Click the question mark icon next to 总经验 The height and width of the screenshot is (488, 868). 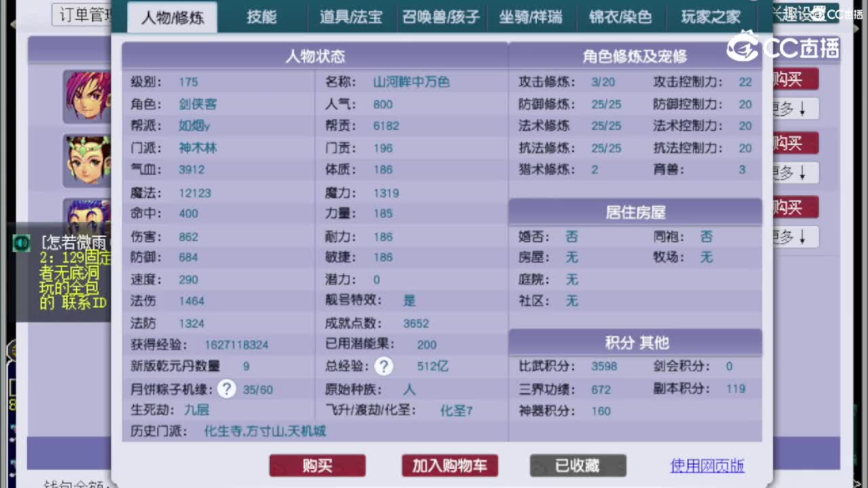tap(384, 366)
